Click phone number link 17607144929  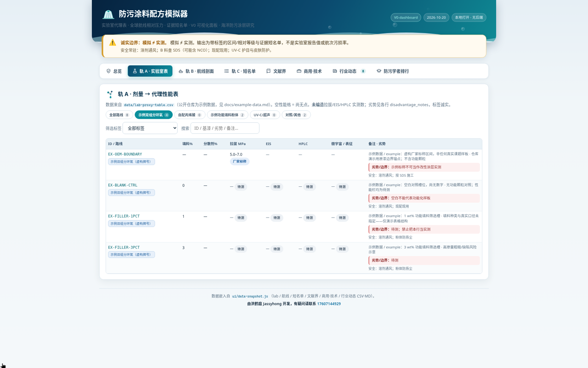coord(329,304)
